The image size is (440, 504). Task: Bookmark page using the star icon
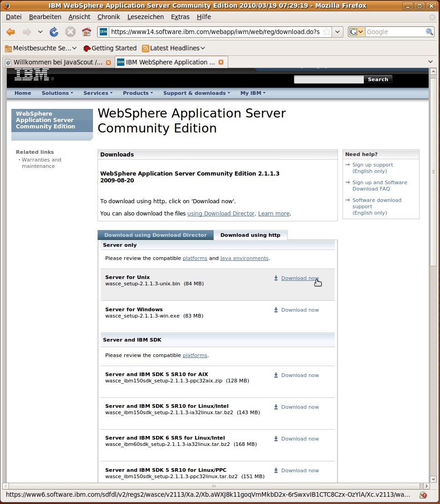coord(326,32)
